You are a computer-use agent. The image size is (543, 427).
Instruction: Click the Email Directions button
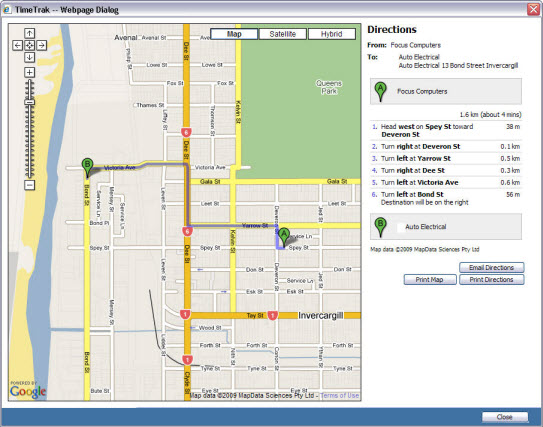[x=491, y=267]
